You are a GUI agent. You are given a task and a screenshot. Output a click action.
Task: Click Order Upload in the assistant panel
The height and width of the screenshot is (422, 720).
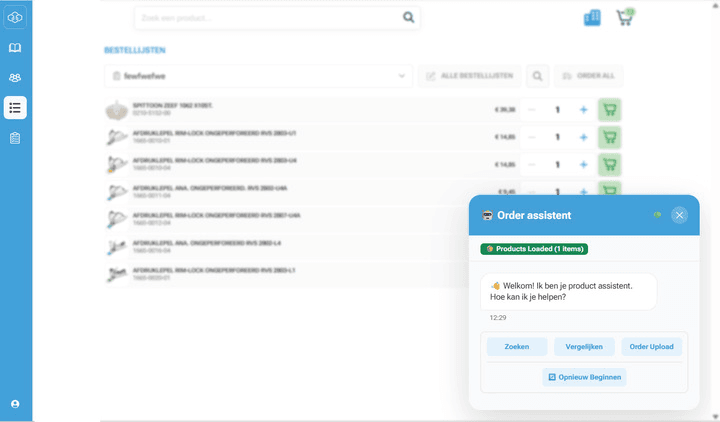point(651,347)
